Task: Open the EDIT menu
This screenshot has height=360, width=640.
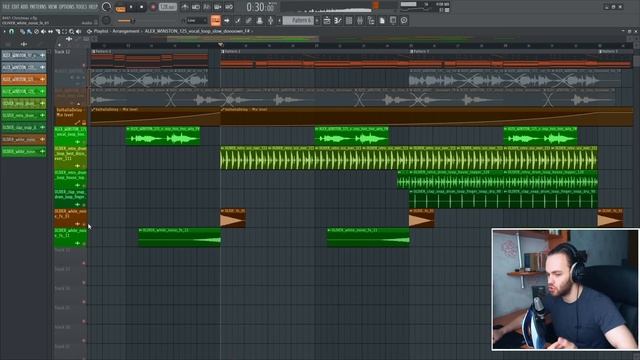Action: [16, 7]
